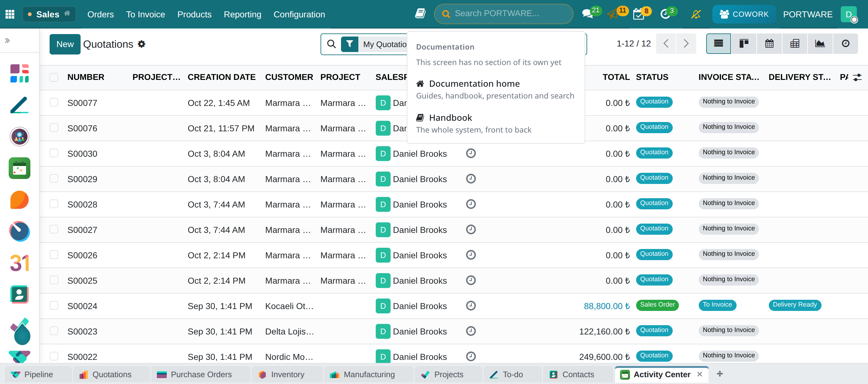Check the box for S00077
Viewport: 868px width, 384px height.
tap(54, 102)
